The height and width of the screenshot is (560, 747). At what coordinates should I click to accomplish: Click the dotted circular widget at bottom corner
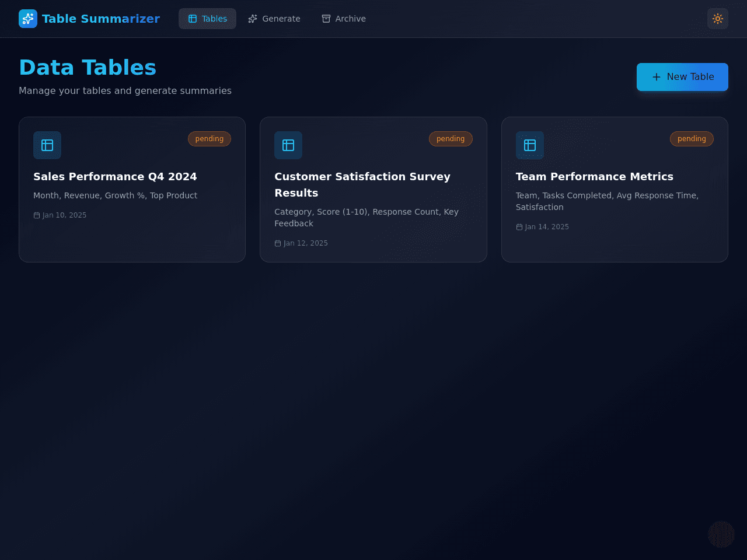tap(721, 534)
